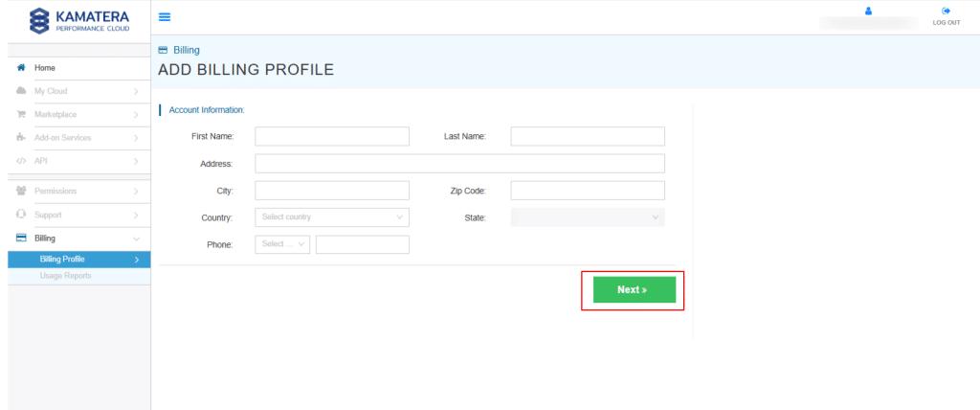
Task: Focus the Zip Code input field
Action: (x=588, y=191)
